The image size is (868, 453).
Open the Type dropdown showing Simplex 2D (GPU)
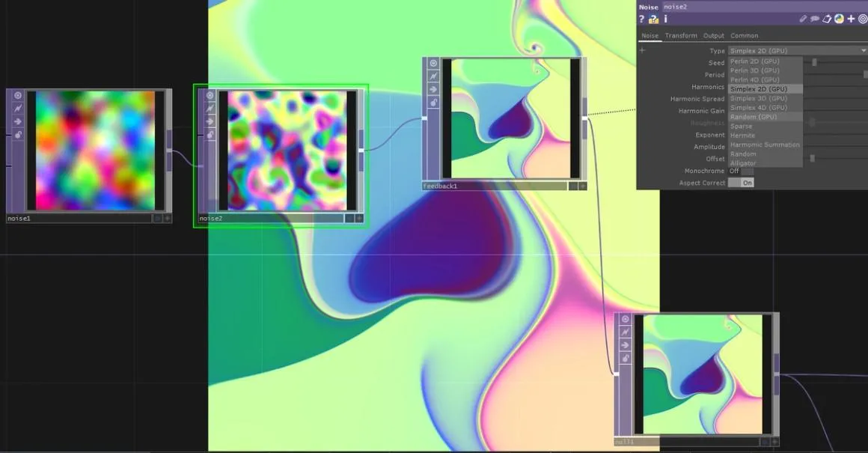click(x=798, y=50)
